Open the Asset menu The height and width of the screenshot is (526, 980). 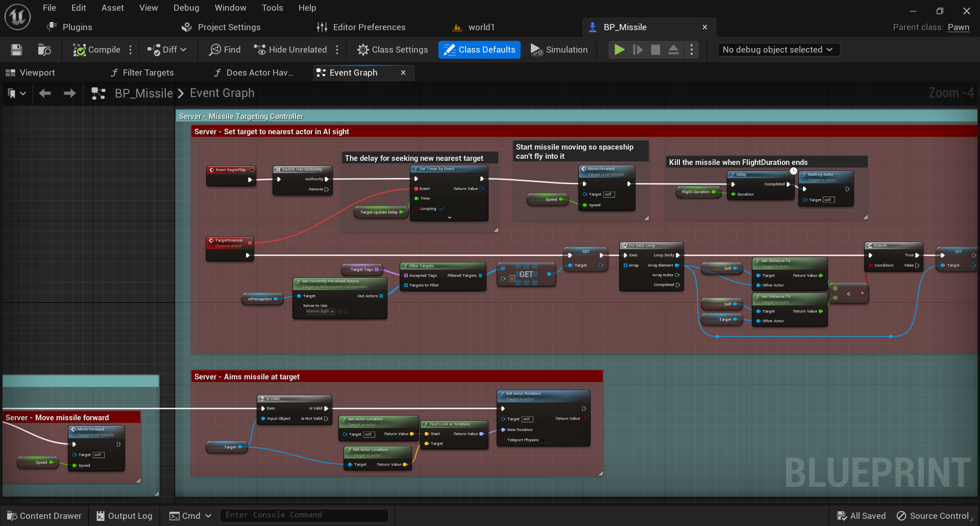coord(113,8)
